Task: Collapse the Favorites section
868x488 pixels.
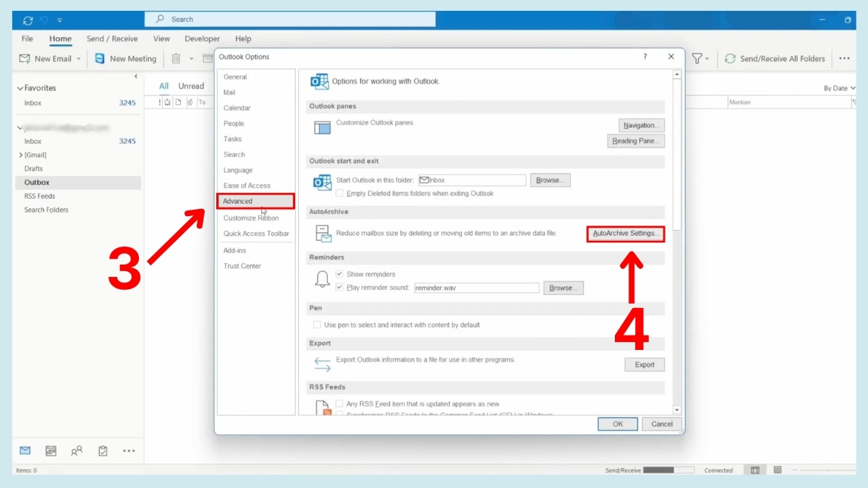Action: click(x=20, y=87)
